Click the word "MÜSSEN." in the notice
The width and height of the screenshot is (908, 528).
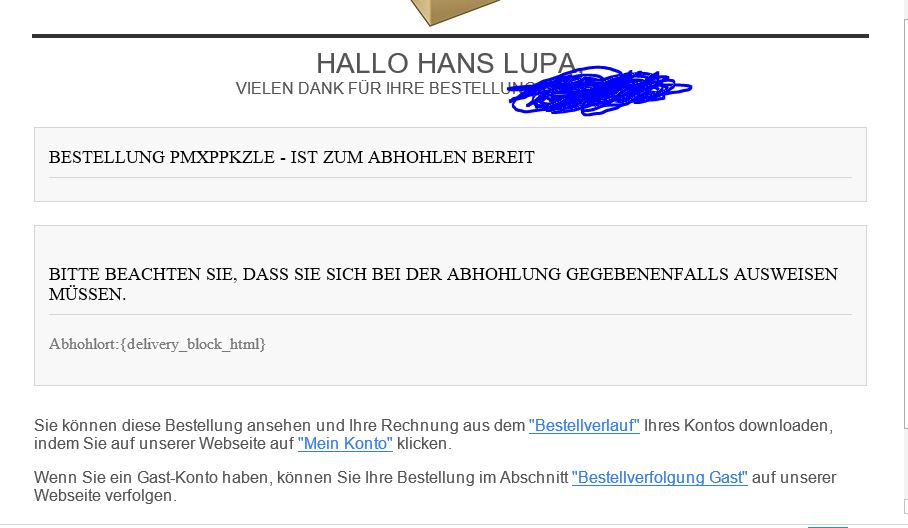[87, 294]
